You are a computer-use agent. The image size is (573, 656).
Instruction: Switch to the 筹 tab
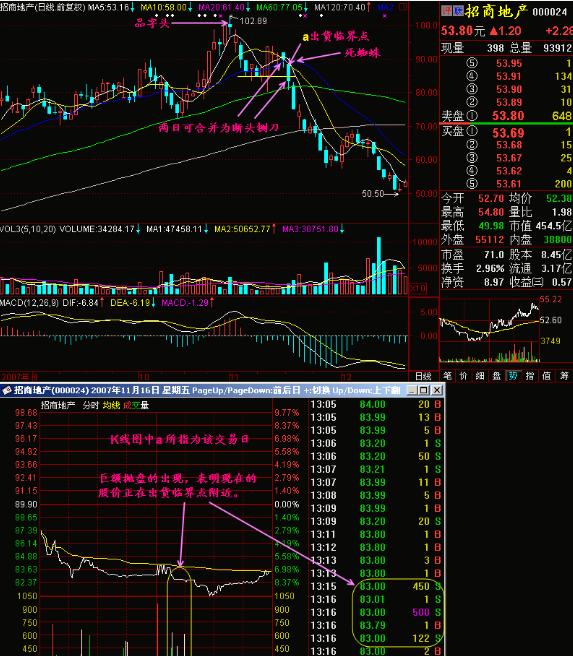point(564,376)
